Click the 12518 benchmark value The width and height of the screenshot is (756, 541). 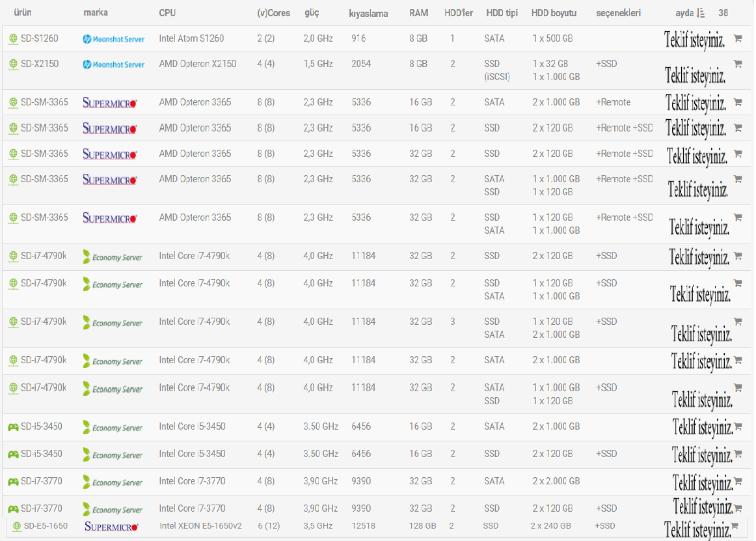pos(364,526)
